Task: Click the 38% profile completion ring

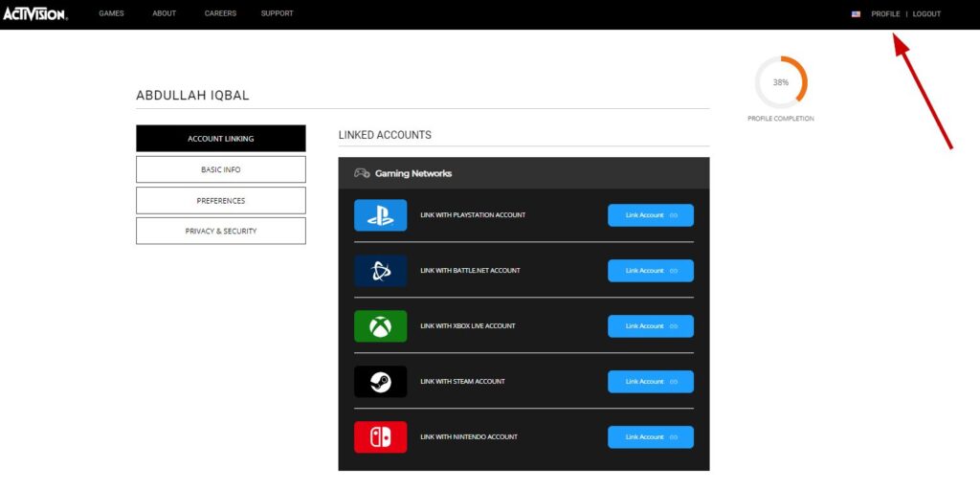Action: [781, 82]
